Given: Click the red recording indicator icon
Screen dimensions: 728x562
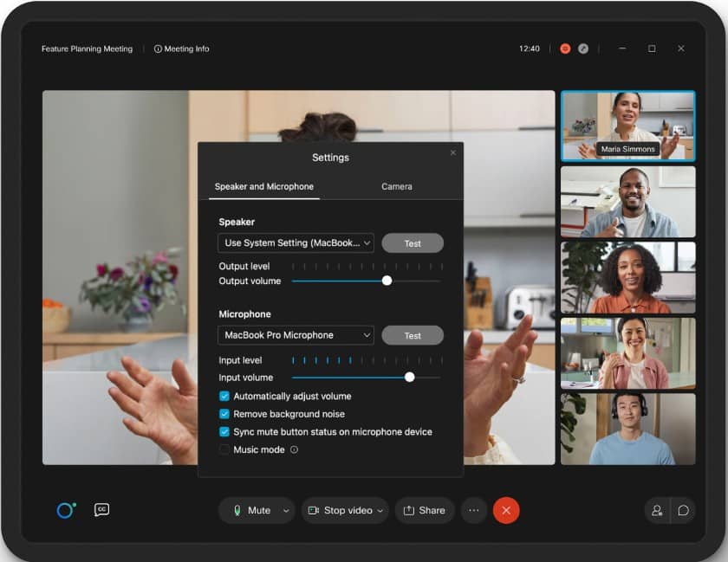Looking at the screenshot, I should (x=565, y=48).
